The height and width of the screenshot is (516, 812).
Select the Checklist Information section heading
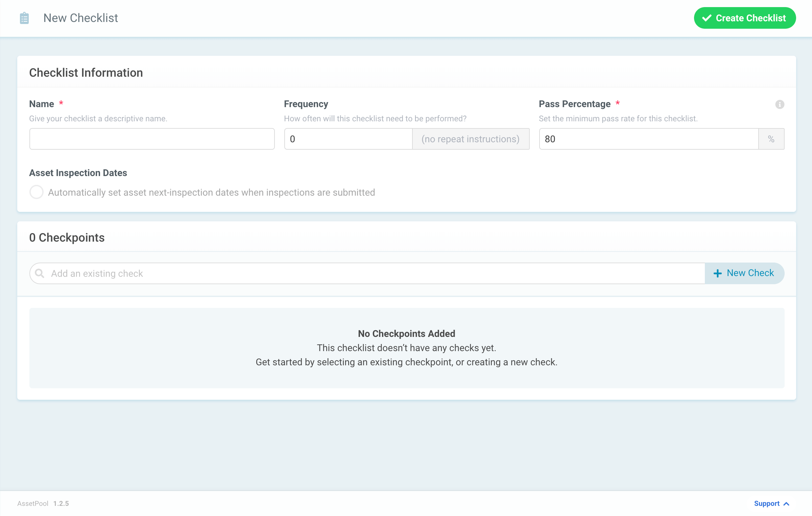[86, 72]
